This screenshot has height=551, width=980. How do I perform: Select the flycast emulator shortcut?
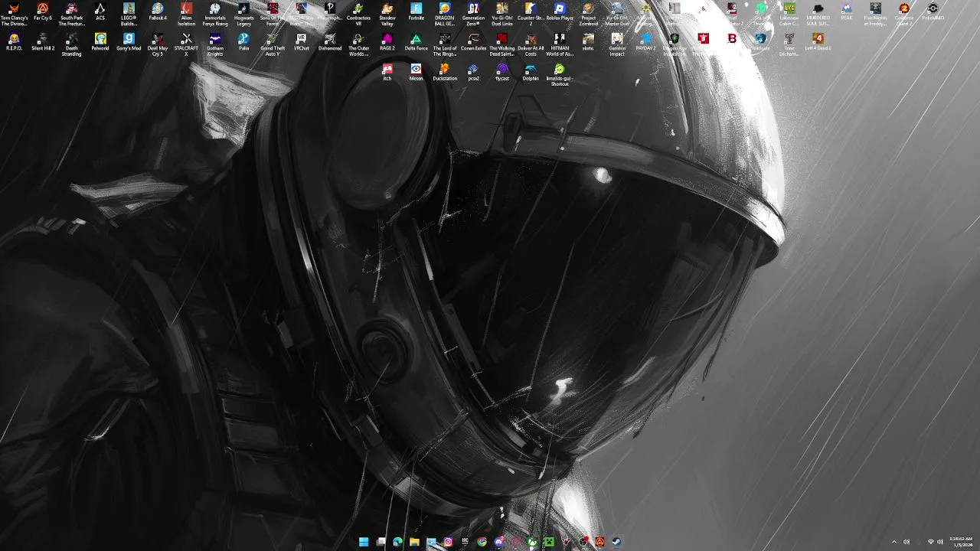pos(502,72)
